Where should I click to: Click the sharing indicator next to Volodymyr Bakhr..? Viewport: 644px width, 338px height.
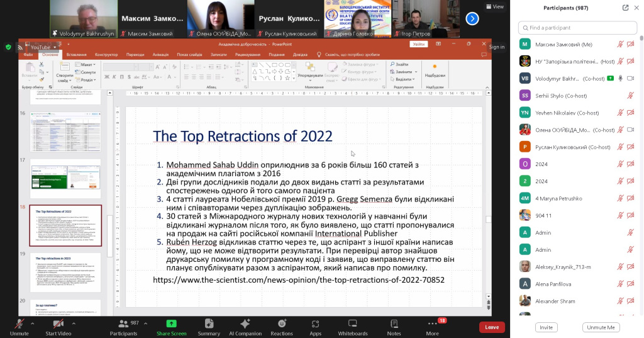pyautogui.click(x=610, y=79)
